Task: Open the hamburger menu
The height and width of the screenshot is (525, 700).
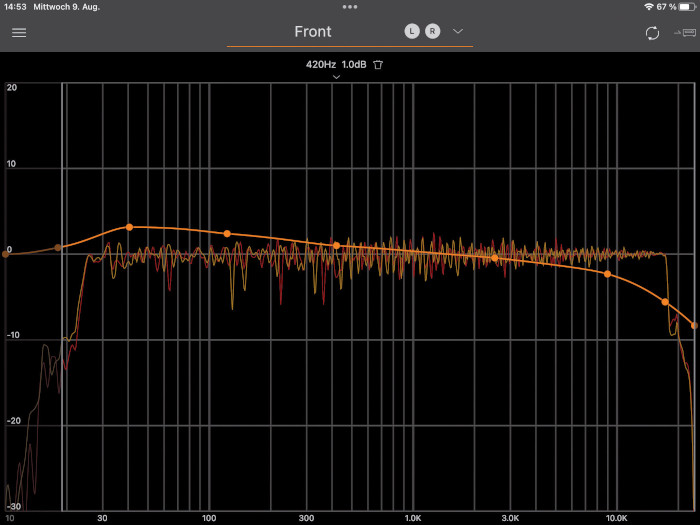Action: coord(19,32)
